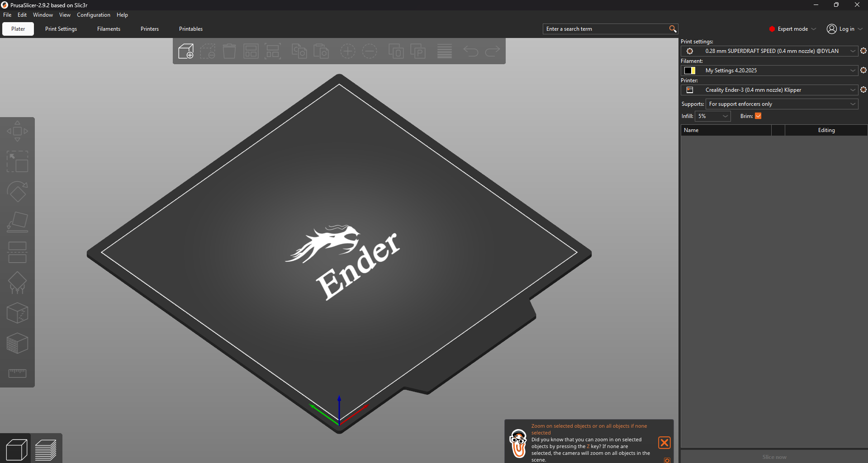Select the Move tool in the left sidebar
This screenshot has height=463, width=868.
point(17,131)
